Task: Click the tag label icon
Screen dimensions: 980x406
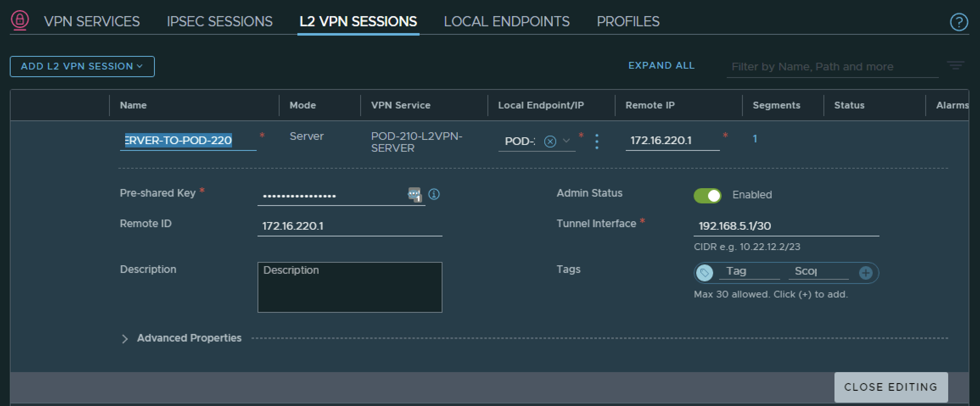Action: [x=705, y=273]
